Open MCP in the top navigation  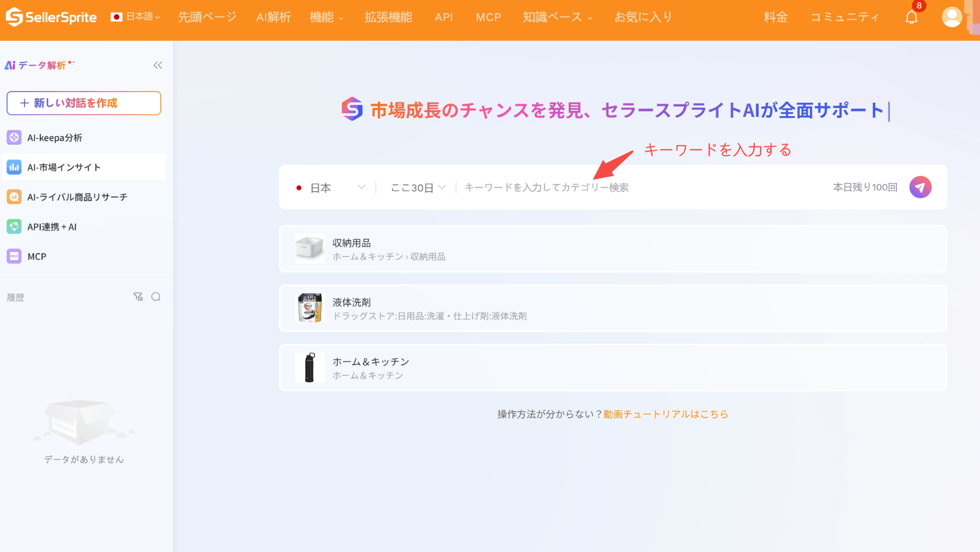pyautogui.click(x=488, y=17)
